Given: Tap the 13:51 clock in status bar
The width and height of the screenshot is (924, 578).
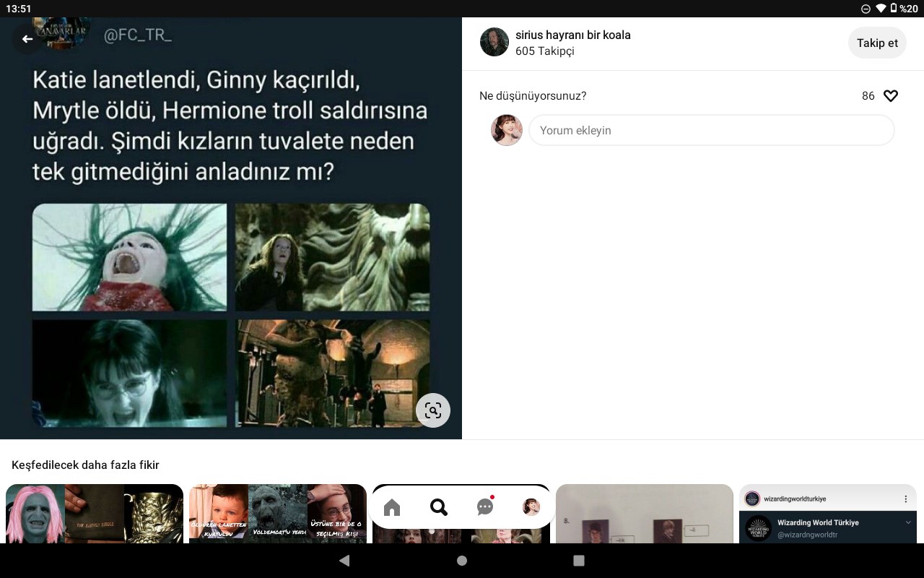Looking at the screenshot, I should (x=19, y=9).
